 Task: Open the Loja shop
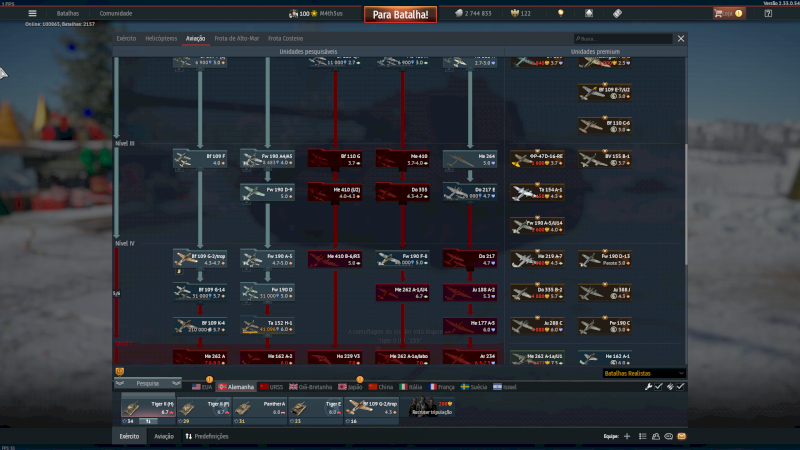click(729, 13)
